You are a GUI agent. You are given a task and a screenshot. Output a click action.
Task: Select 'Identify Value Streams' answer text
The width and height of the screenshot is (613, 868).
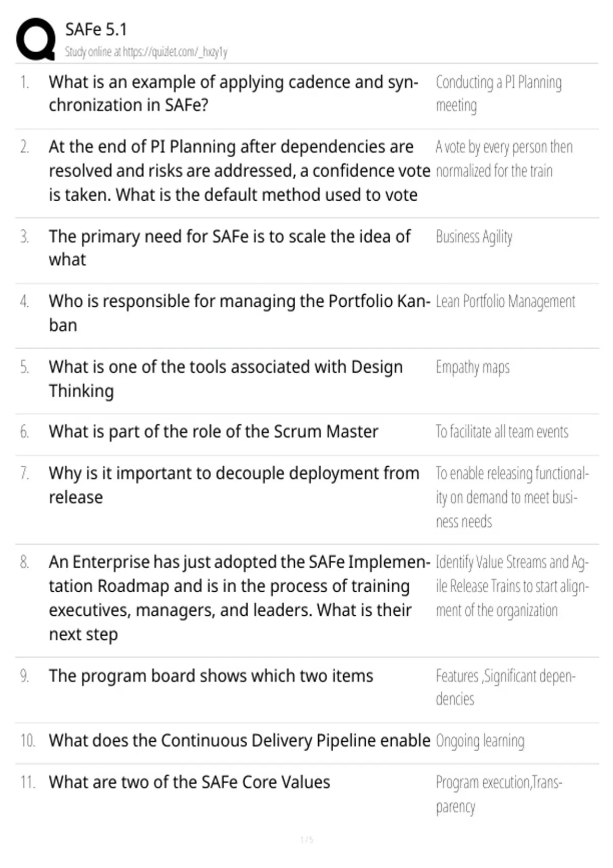(x=512, y=586)
